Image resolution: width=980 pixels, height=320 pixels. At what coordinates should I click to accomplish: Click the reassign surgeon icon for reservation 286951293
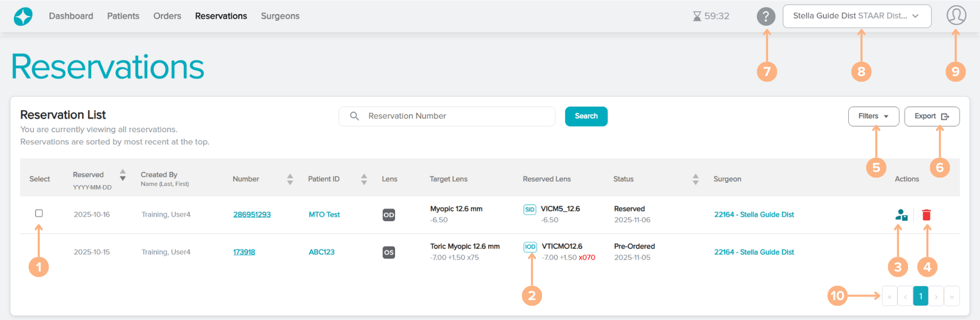[x=901, y=215]
